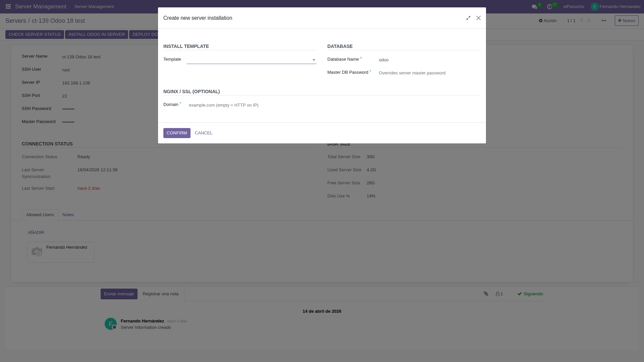Go to the Servers breadcrumb link
The height and width of the screenshot is (362, 644).
pyautogui.click(x=16, y=21)
